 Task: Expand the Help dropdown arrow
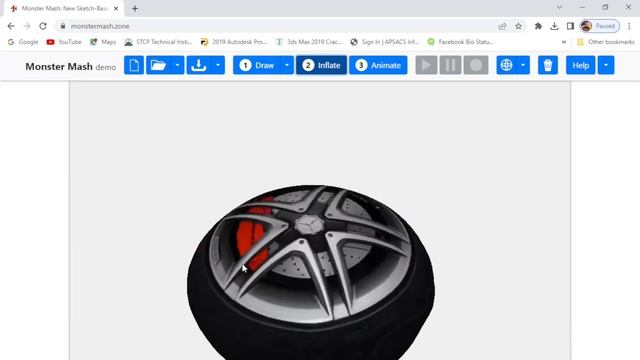606,65
